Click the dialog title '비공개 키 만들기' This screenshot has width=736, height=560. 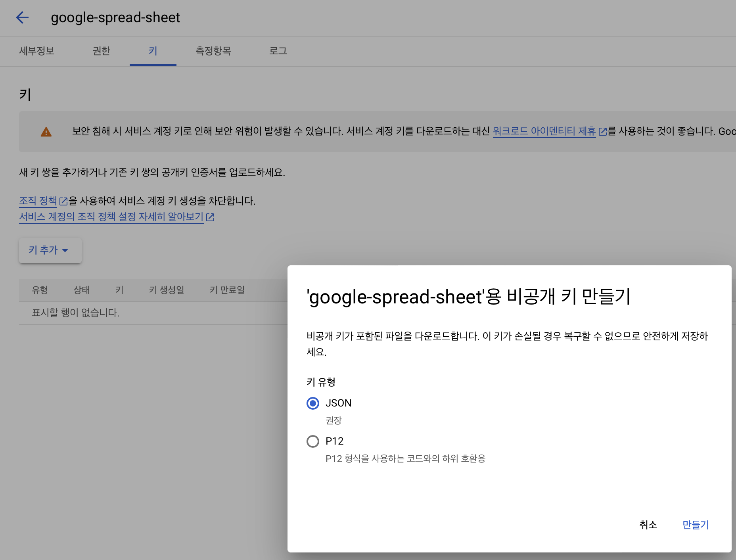469,297
